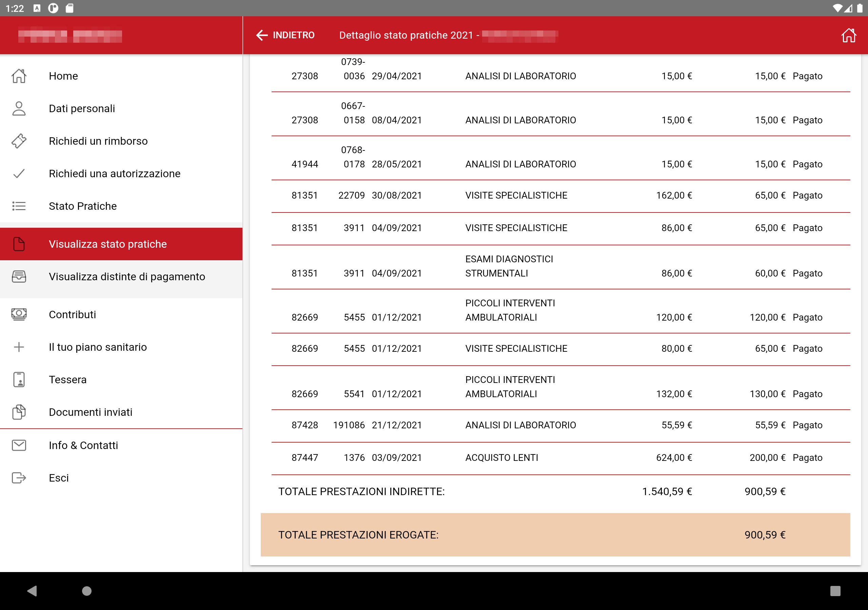The width and height of the screenshot is (868, 610).
Task: Tap the Info & Contatti envelope icon
Action: (x=19, y=445)
